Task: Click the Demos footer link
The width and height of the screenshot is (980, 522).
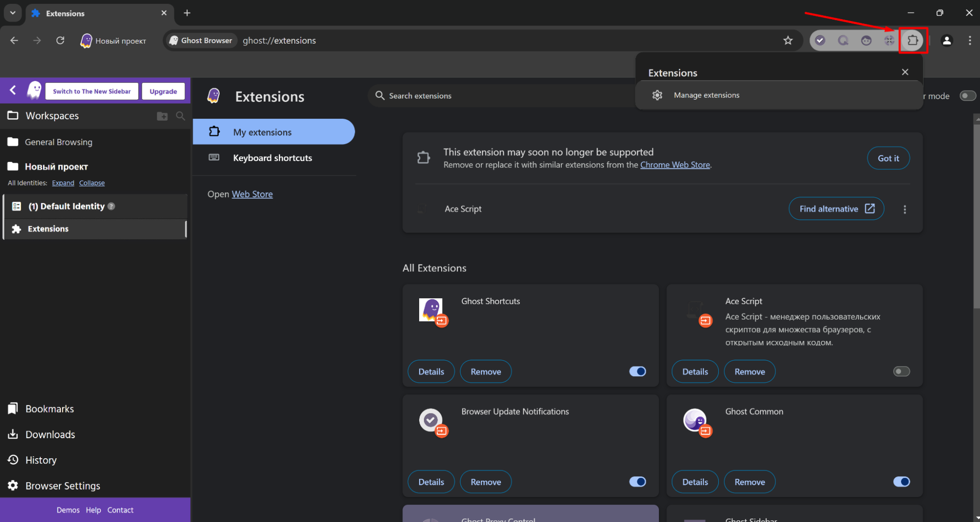Action: [68, 510]
